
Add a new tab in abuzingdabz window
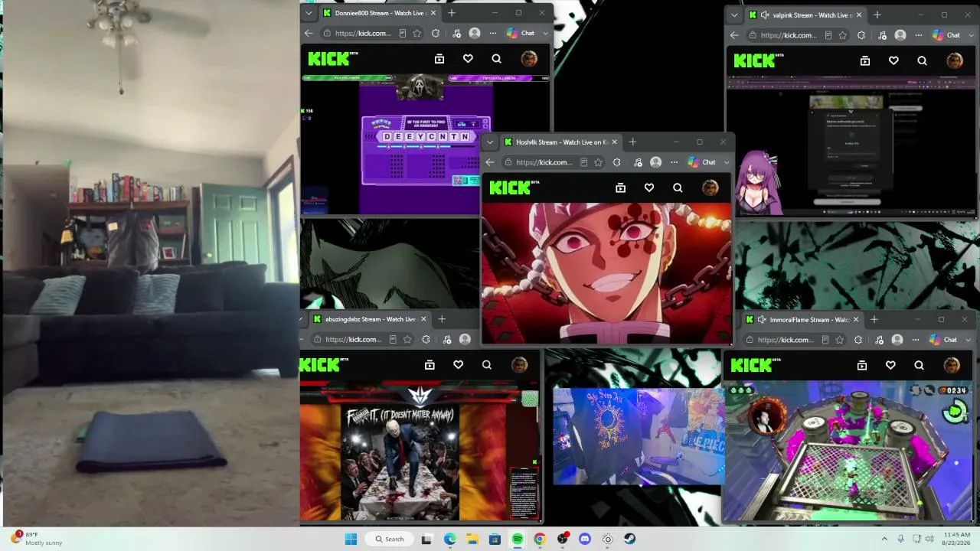click(x=442, y=319)
